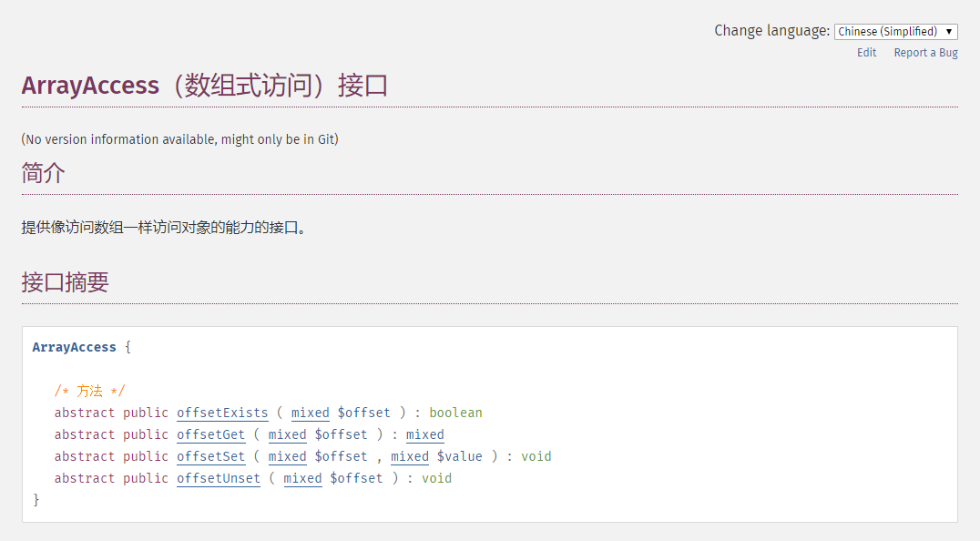Go to the offsetUnset method page
This screenshot has height=541, width=980.
pyautogui.click(x=218, y=478)
